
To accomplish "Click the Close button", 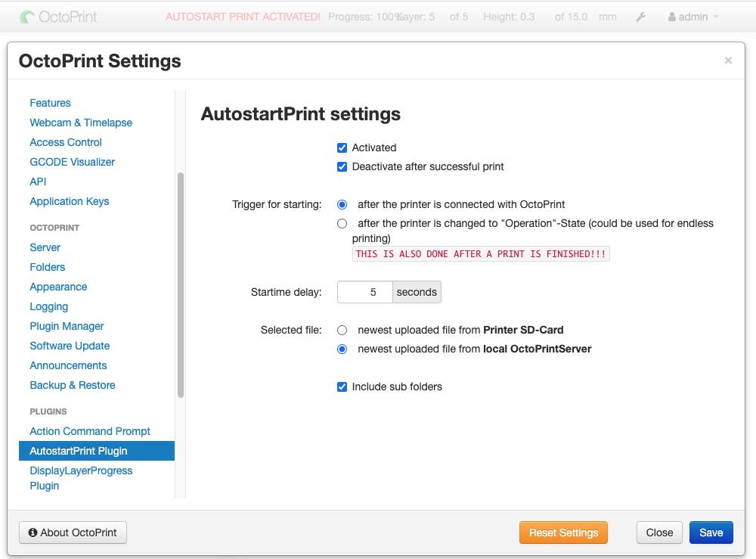I will 659,533.
